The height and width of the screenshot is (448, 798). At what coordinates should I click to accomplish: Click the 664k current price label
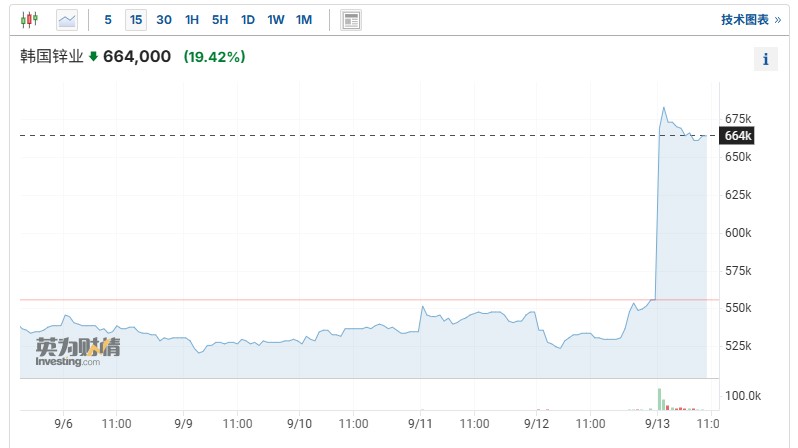pyautogui.click(x=737, y=136)
